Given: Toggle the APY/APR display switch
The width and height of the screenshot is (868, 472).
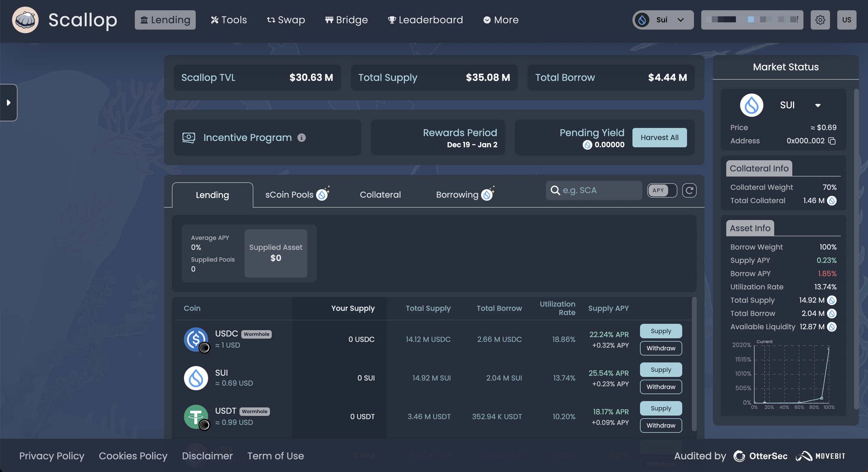Looking at the screenshot, I should (x=662, y=190).
